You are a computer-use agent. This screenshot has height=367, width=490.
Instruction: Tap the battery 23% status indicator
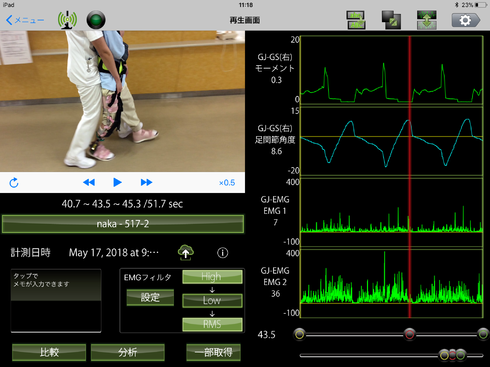(x=475, y=5)
